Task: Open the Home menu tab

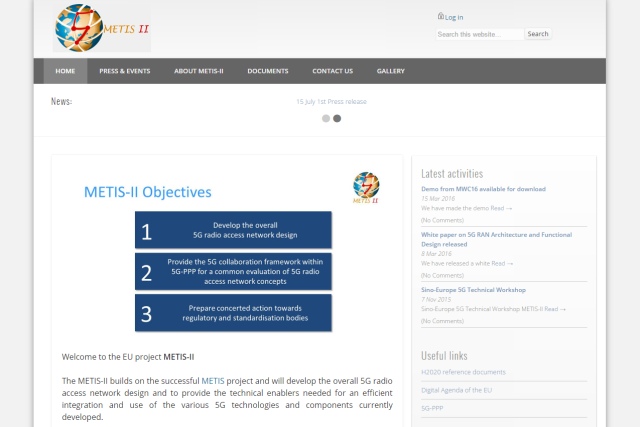Action: (x=65, y=71)
